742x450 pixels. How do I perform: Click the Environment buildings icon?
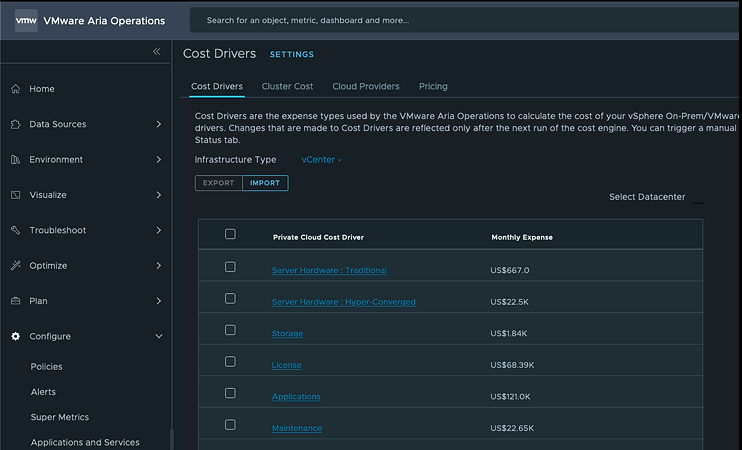(x=16, y=159)
